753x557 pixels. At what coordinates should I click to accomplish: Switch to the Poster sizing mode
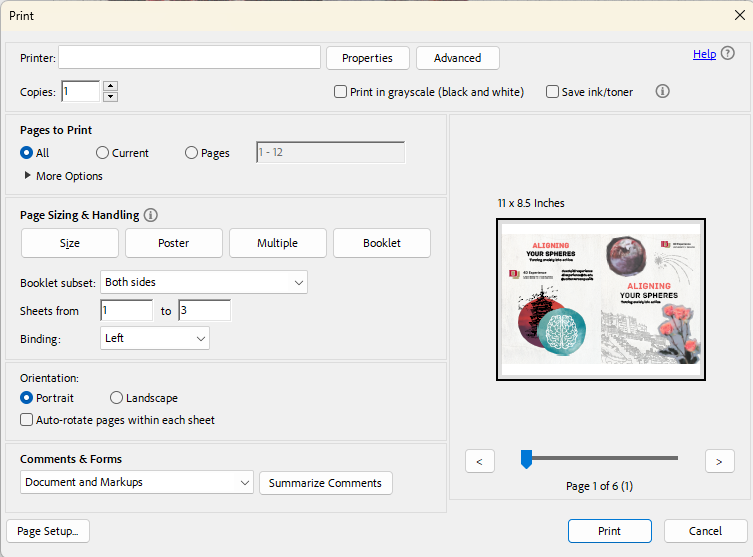click(173, 243)
